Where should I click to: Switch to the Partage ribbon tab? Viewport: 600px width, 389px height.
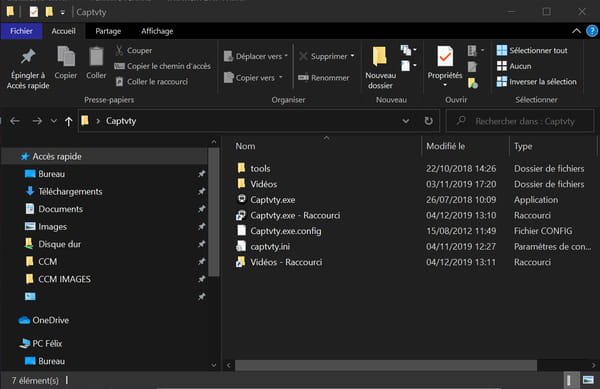click(x=108, y=31)
